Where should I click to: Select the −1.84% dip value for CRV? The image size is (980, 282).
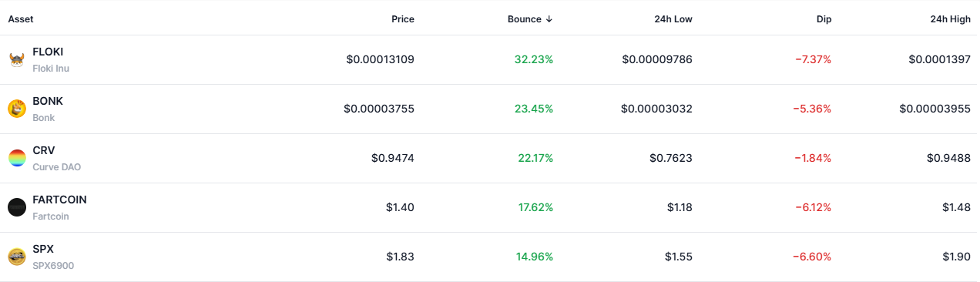click(812, 159)
